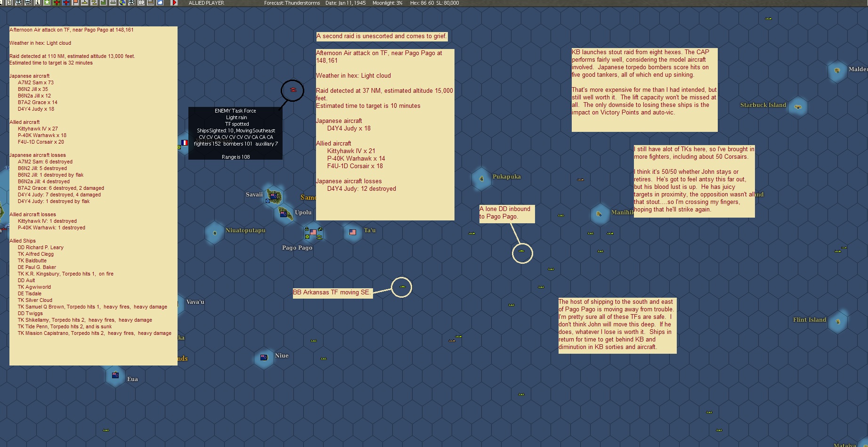Click the white star toolbar icon
868x447 pixels.
click(47, 3)
